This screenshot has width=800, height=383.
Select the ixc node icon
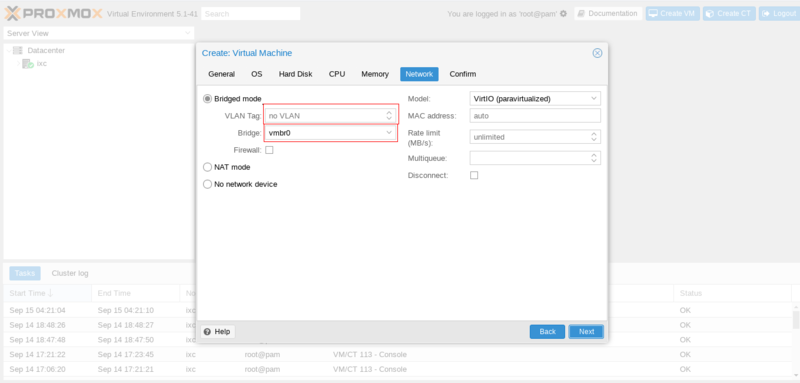coord(28,64)
